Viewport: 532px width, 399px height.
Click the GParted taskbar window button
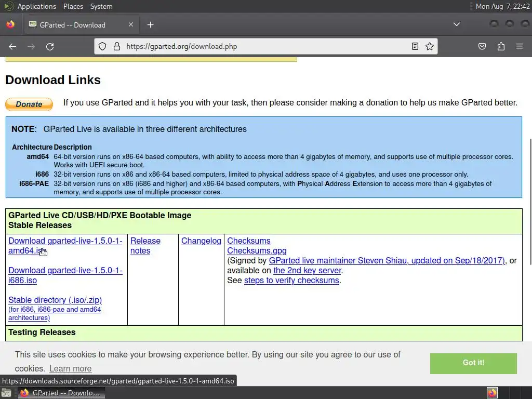tap(61, 393)
